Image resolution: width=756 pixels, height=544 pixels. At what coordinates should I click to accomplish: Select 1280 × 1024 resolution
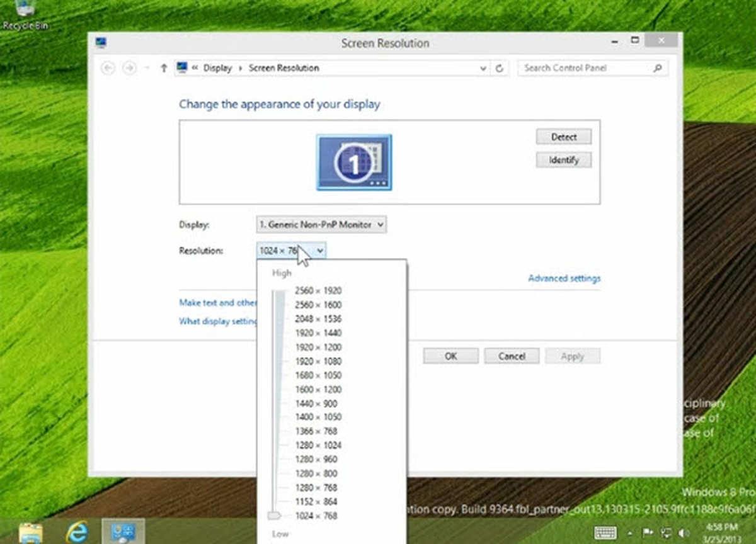click(x=318, y=446)
